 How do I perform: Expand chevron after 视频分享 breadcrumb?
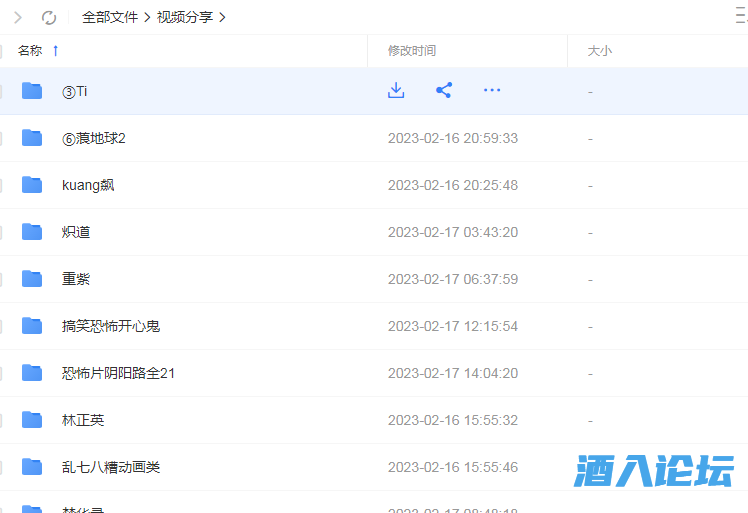(x=222, y=17)
